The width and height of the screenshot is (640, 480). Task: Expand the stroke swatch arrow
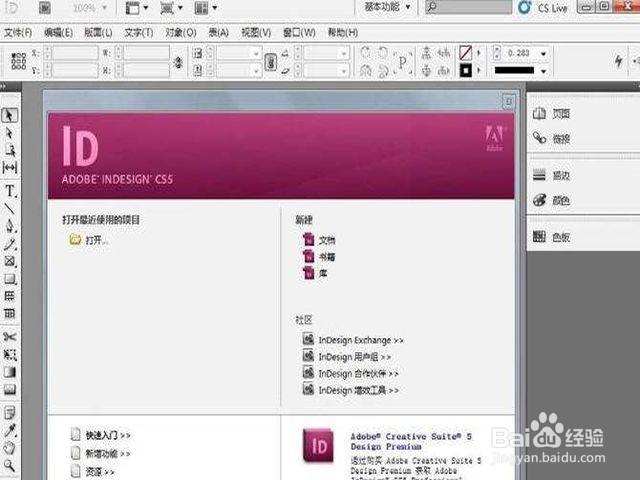pos(479,70)
